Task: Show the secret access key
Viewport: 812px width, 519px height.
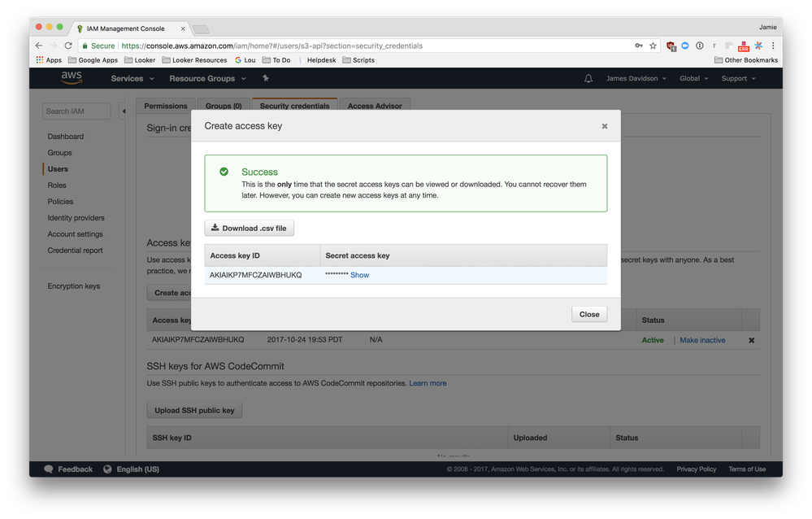Action: point(359,275)
